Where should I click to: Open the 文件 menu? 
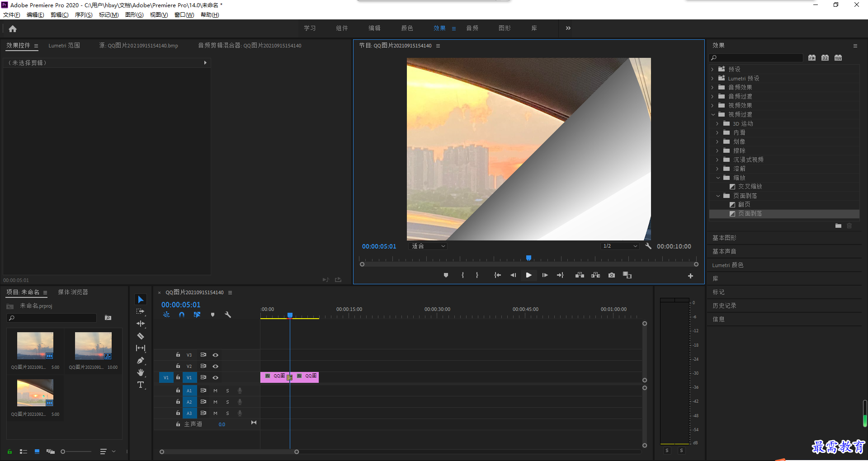pyautogui.click(x=12, y=15)
